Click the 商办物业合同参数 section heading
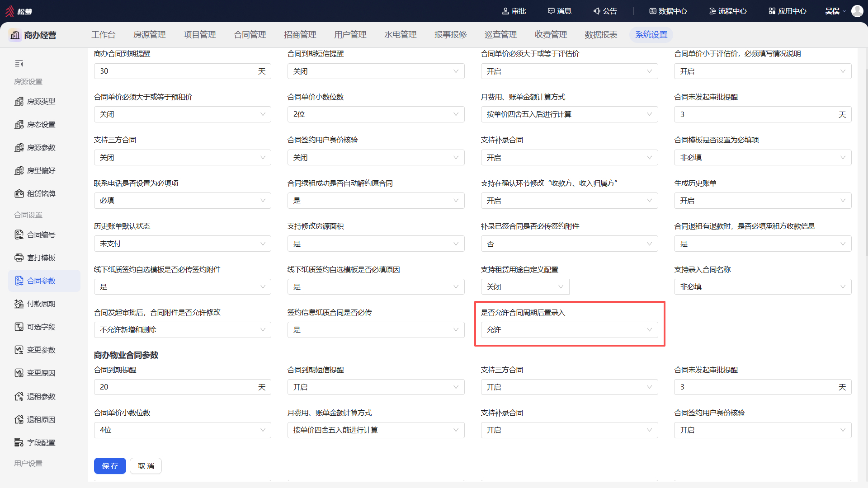868x488 pixels. click(x=126, y=355)
